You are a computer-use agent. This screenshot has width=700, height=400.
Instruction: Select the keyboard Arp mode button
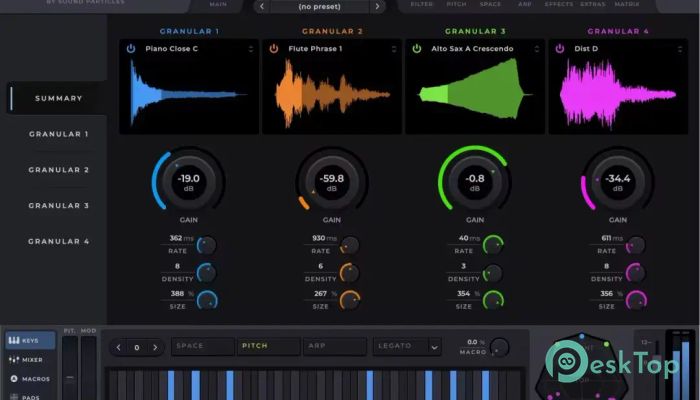pyautogui.click(x=335, y=346)
